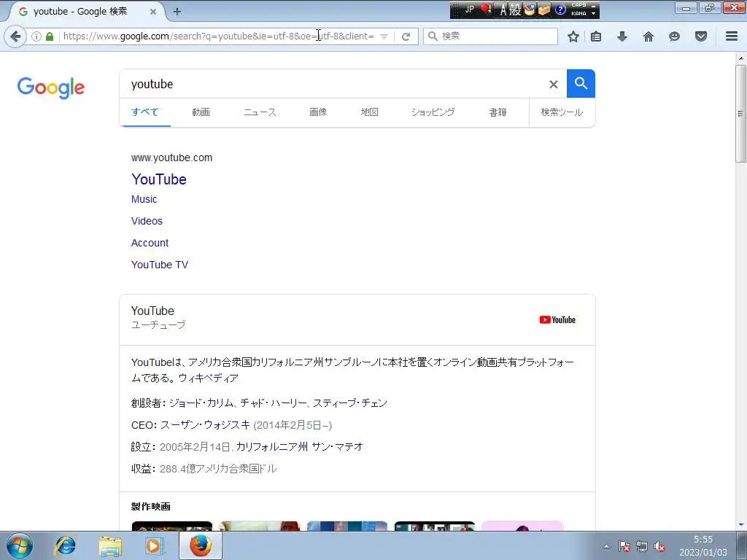Toggle the IME KANA lock indicator
Viewport: 747px width, 560px height.
578,13
